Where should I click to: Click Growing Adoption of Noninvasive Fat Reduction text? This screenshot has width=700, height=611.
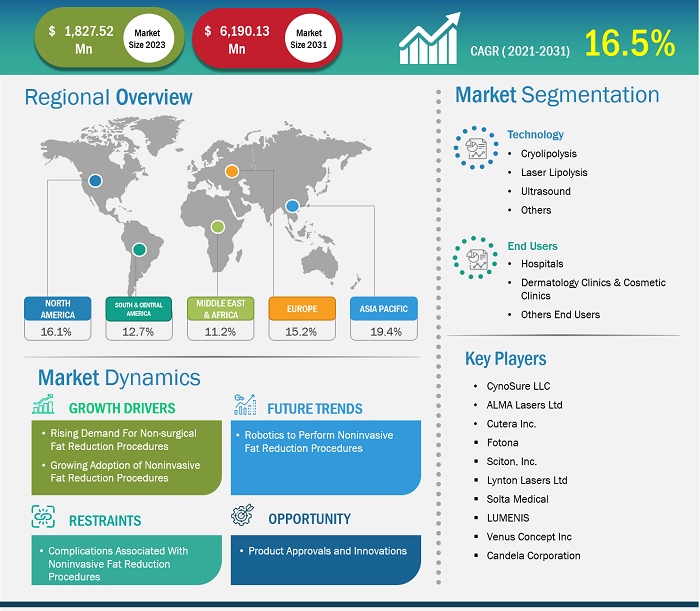[125, 471]
